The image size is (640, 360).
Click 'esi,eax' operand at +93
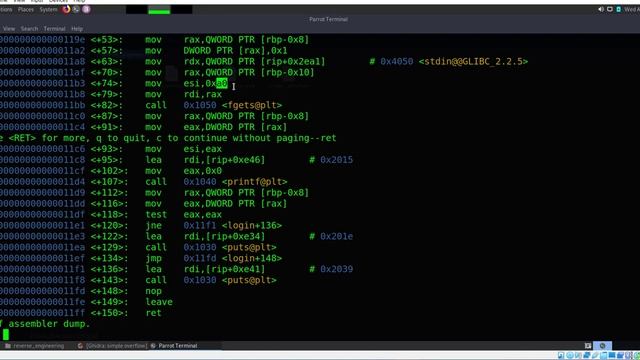pyautogui.click(x=202, y=149)
